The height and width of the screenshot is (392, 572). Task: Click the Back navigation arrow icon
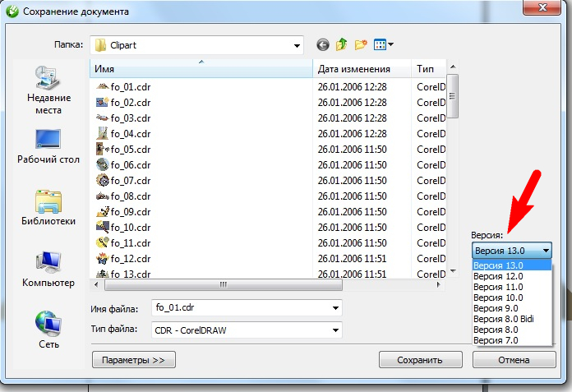323,45
